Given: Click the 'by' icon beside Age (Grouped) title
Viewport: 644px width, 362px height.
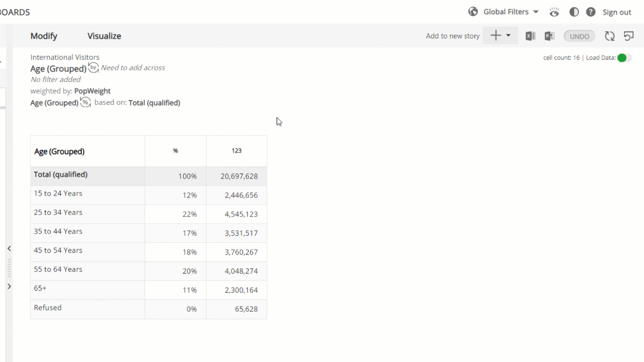Looking at the screenshot, I should coord(94,67).
